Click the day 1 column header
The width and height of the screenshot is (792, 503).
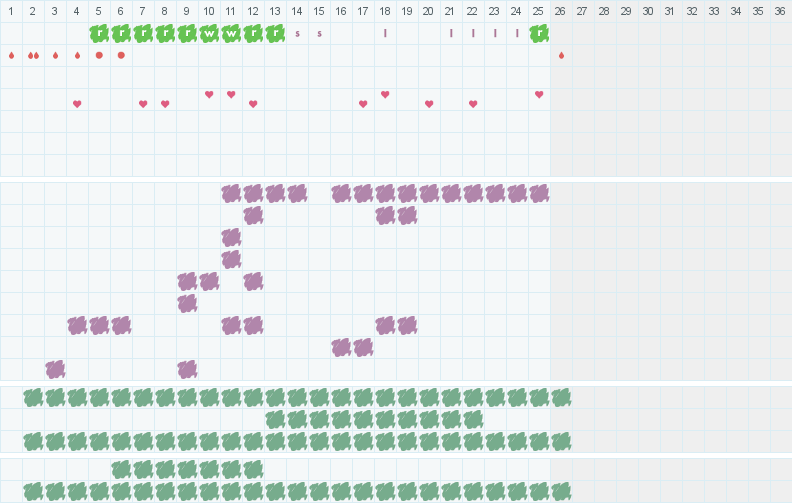(x=11, y=11)
